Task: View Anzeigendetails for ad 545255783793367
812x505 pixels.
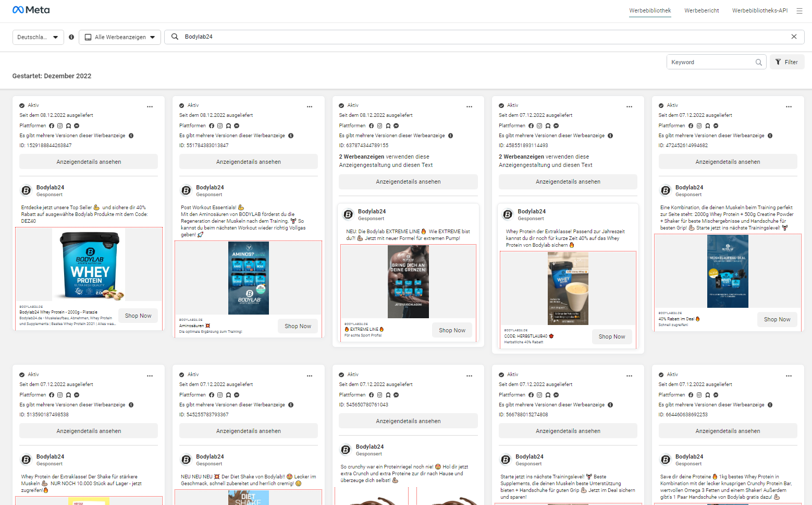Action: [249, 431]
